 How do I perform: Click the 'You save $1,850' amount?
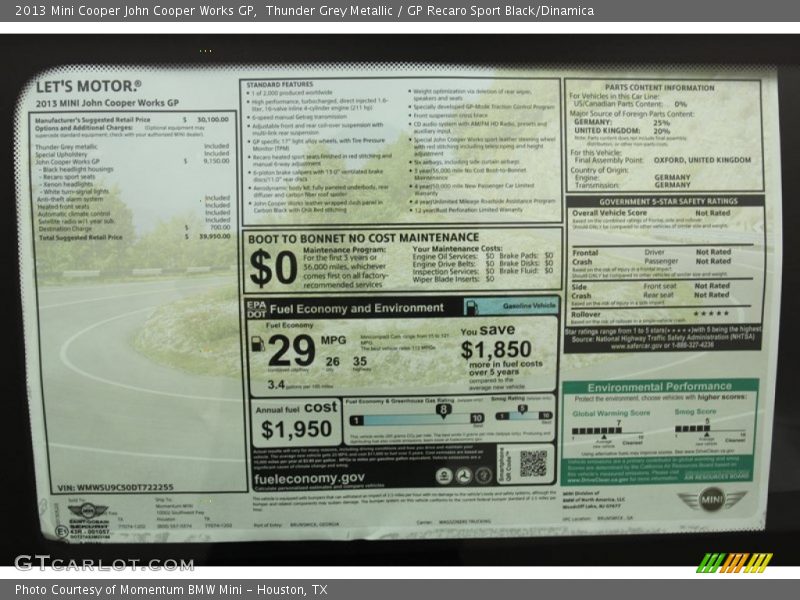(x=496, y=349)
